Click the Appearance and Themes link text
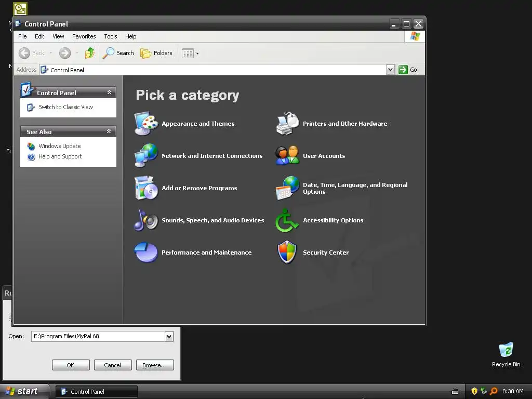The image size is (532, 399). point(198,124)
